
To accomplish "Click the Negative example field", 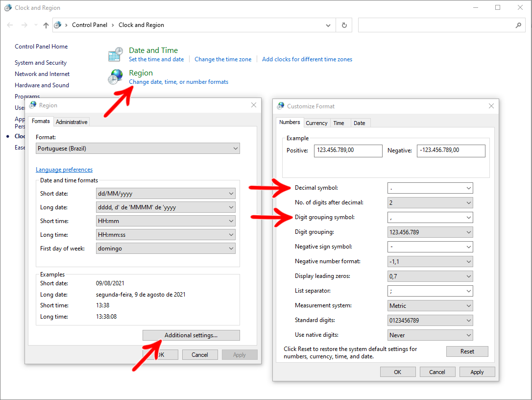I will tap(451, 151).
